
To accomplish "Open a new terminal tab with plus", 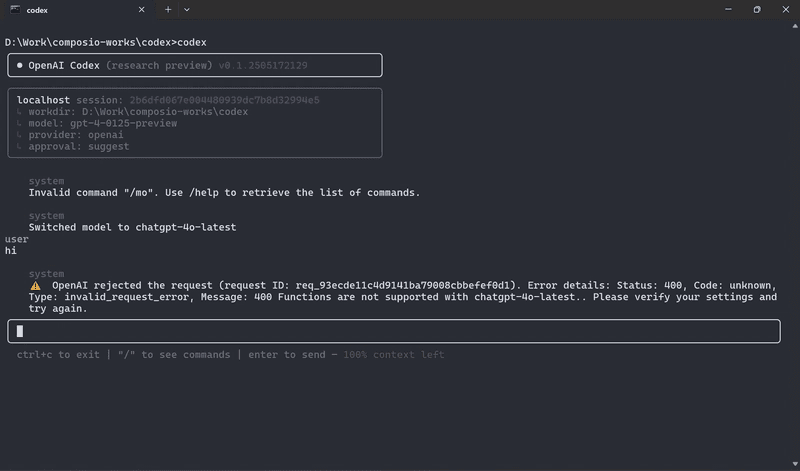I will coord(168,10).
